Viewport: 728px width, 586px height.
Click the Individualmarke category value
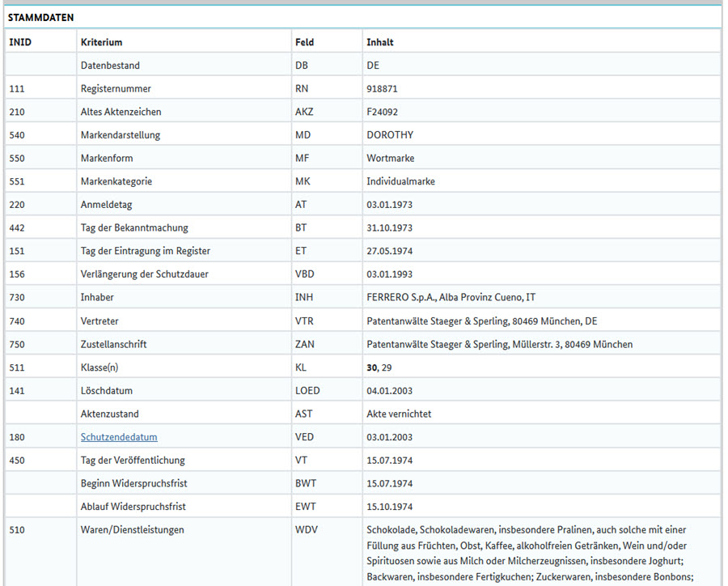click(400, 181)
